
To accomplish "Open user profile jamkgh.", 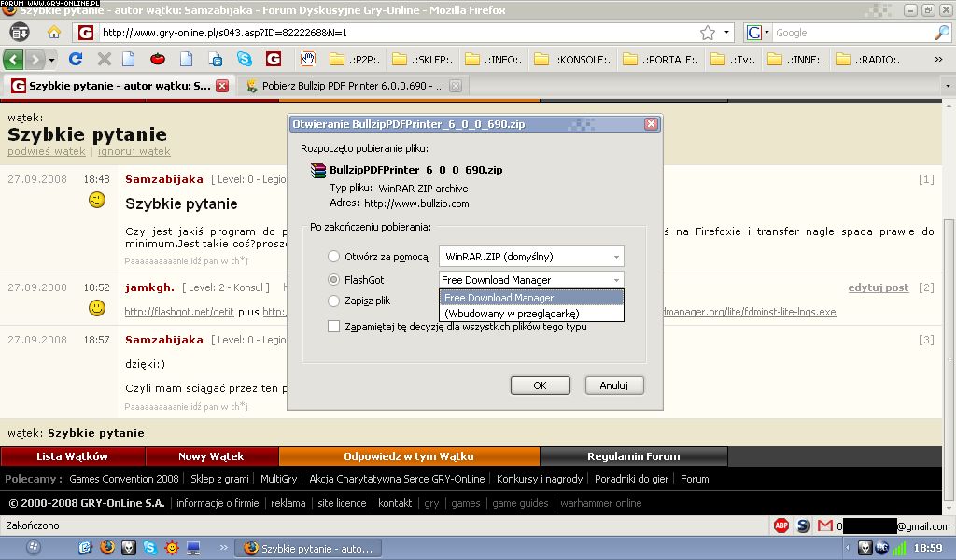I will click(149, 287).
